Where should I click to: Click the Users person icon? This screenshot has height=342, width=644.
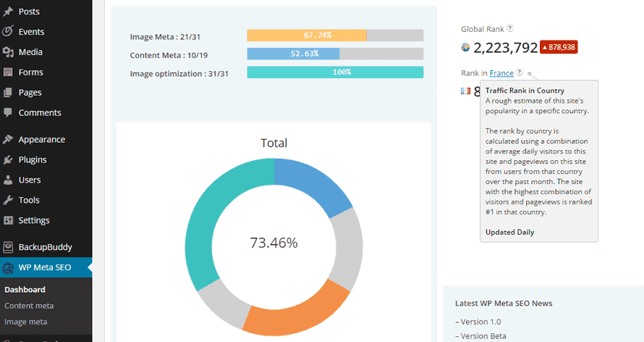8,180
